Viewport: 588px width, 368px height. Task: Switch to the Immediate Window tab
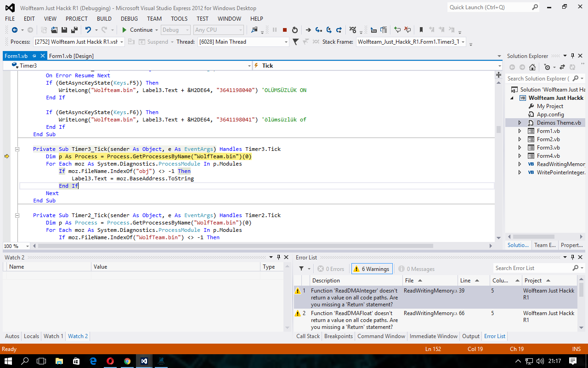(x=434, y=336)
